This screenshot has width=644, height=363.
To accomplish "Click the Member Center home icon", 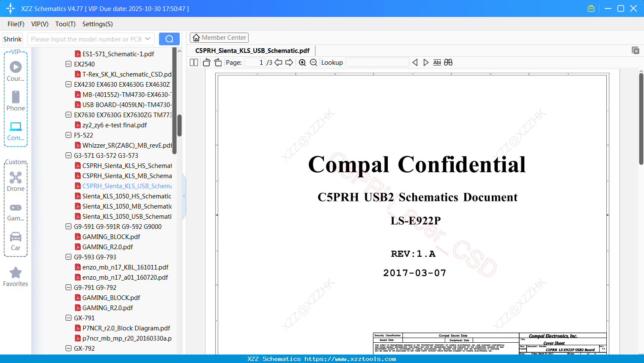I will click(x=196, y=38).
